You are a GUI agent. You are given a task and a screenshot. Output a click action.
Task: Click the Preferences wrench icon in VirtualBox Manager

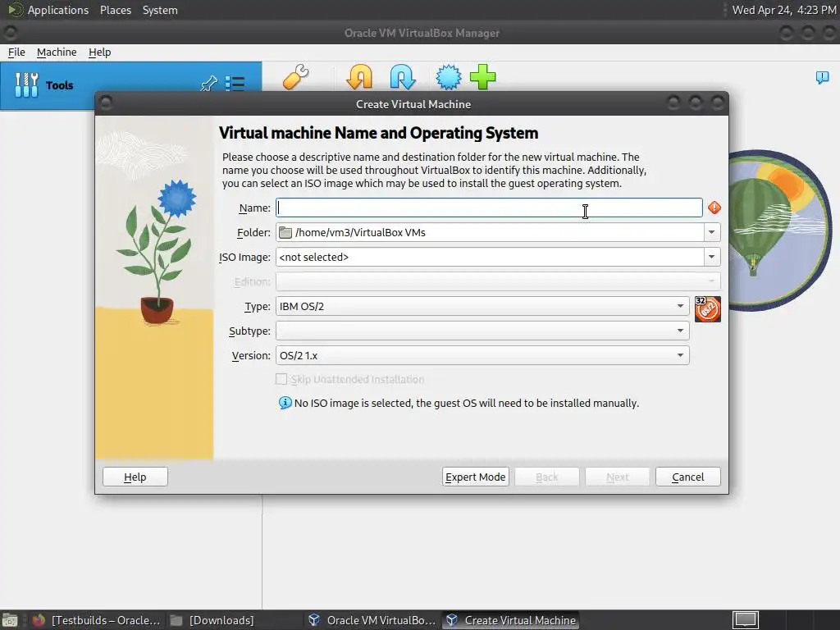[295, 76]
